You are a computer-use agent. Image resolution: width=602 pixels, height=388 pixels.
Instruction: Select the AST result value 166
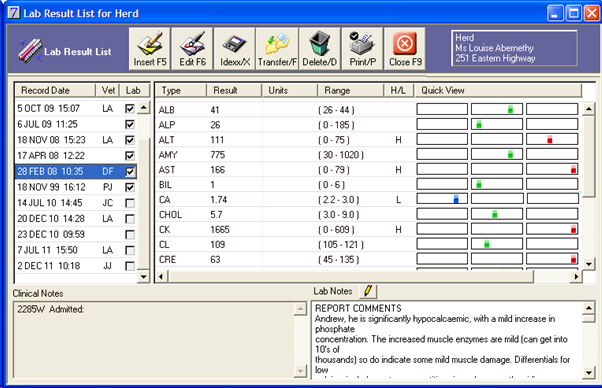click(218, 170)
